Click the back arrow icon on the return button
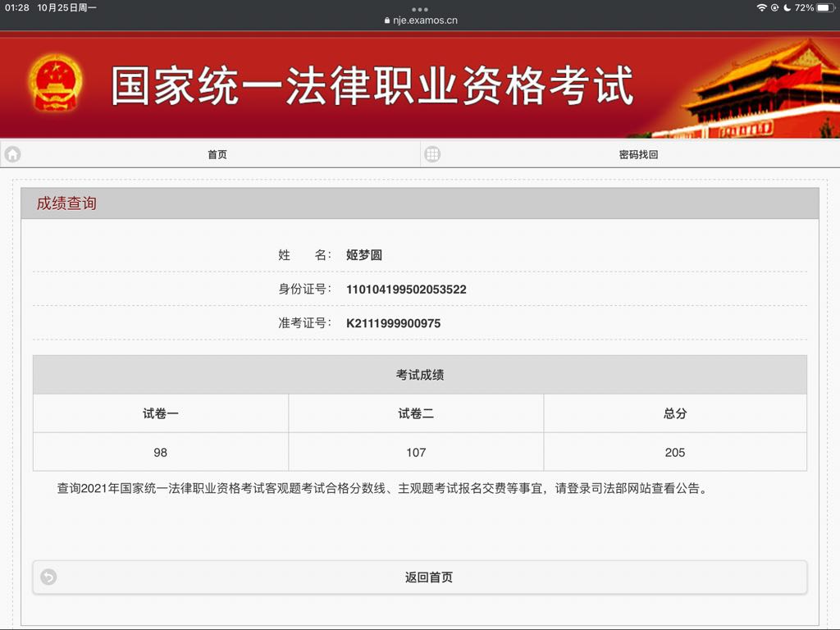The height and width of the screenshot is (630, 840). click(48, 577)
